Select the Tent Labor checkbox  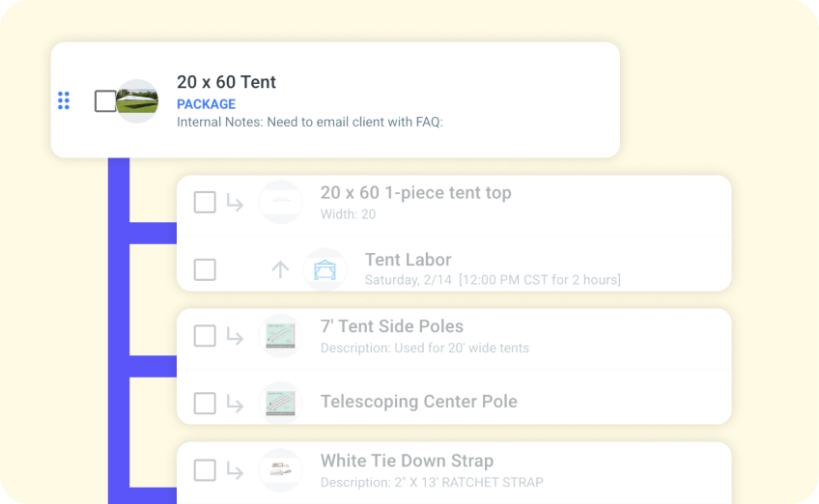coord(205,269)
